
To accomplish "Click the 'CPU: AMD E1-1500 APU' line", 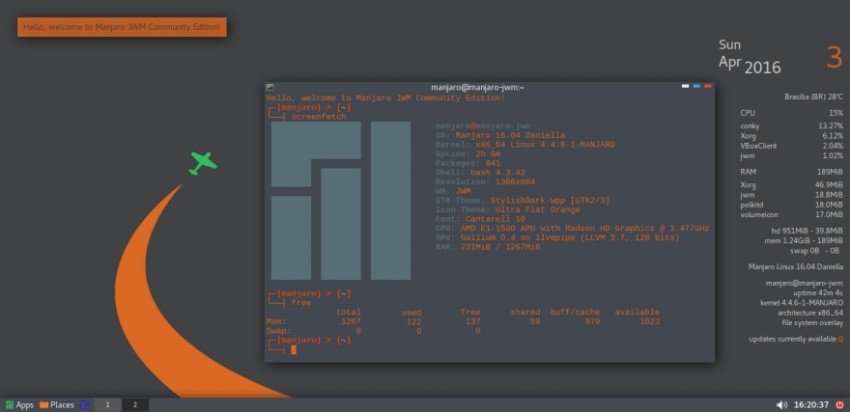I will 572,228.
